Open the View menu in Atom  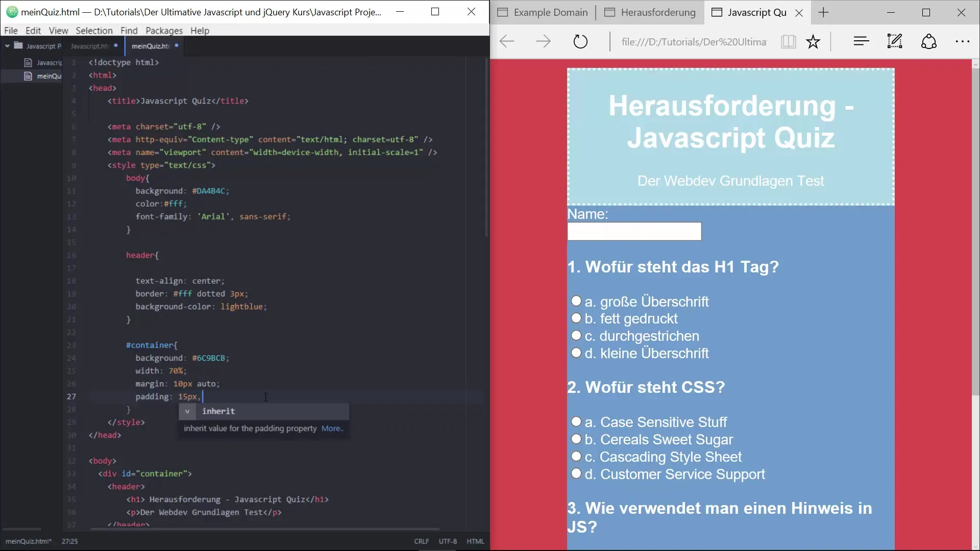[x=58, y=31]
